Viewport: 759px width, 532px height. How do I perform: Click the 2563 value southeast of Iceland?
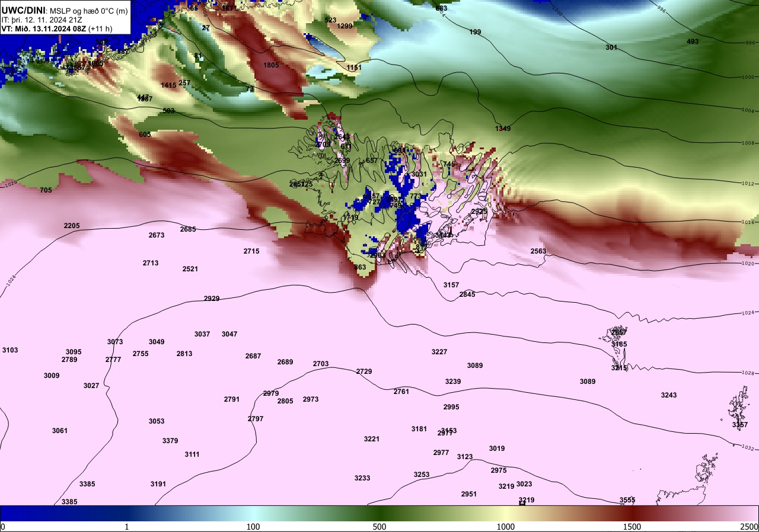[x=538, y=251]
